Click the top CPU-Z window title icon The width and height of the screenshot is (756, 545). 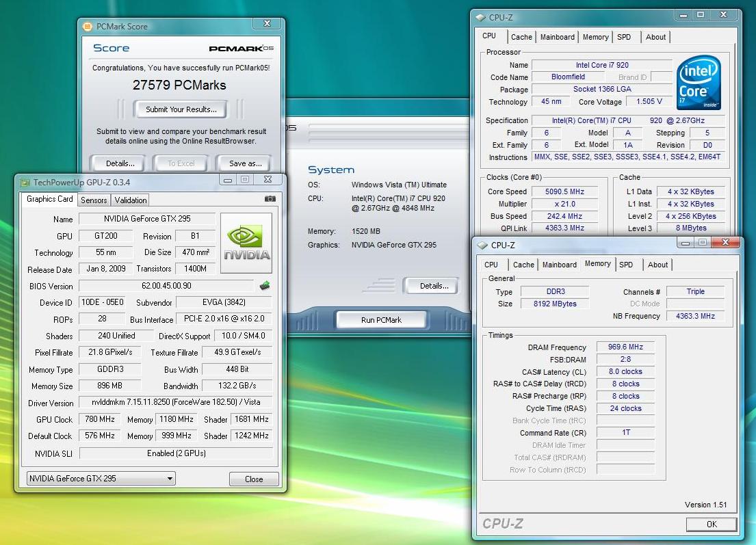(480, 17)
